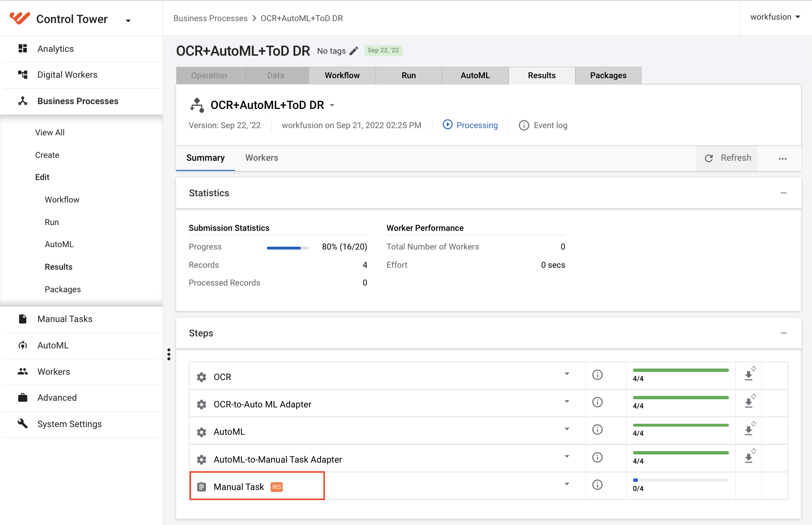Click the Results tab
This screenshot has height=525, width=812.
click(542, 75)
